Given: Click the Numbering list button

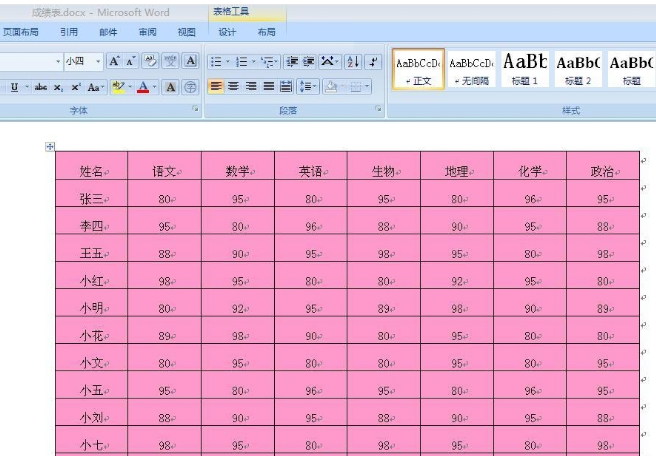Looking at the screenshot, I should [241, 62].
